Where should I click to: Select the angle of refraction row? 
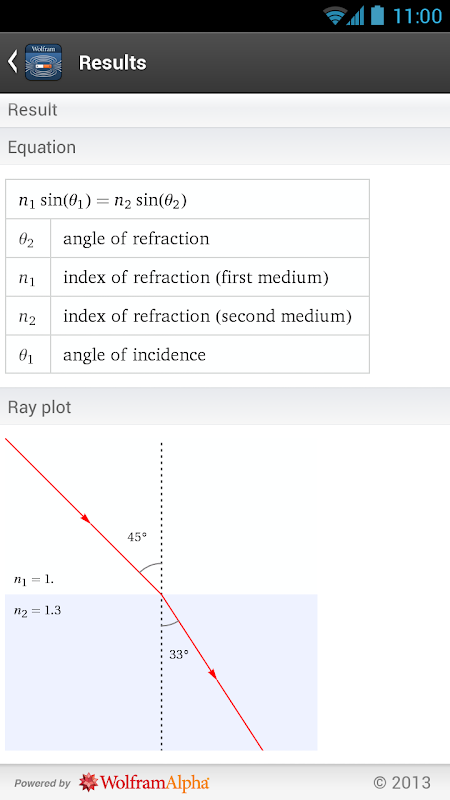click(187, 239)
